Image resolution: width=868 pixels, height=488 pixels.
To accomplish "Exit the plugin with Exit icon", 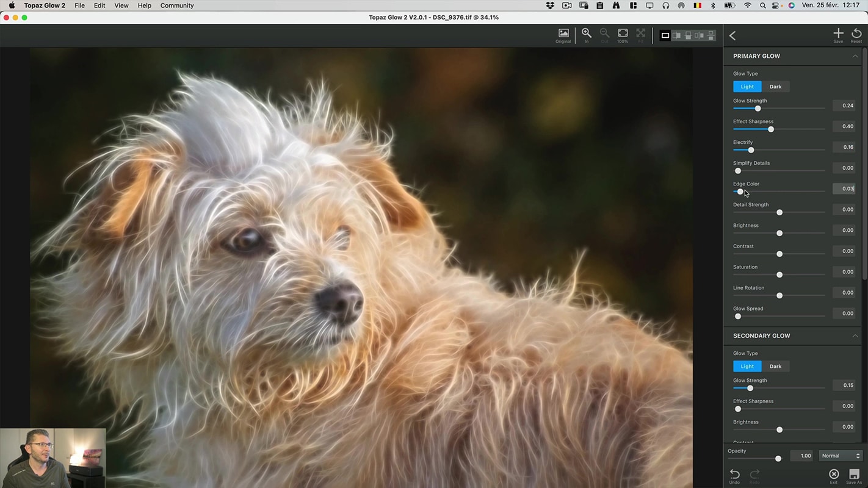I will click(834, 476).
